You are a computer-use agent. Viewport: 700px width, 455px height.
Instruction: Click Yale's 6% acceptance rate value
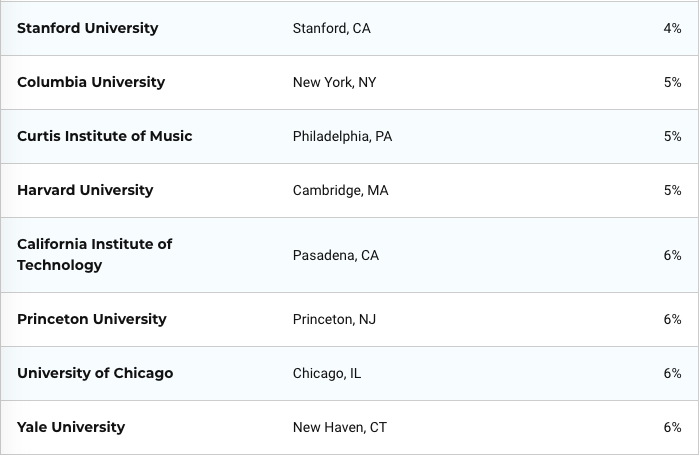point(672,428)
